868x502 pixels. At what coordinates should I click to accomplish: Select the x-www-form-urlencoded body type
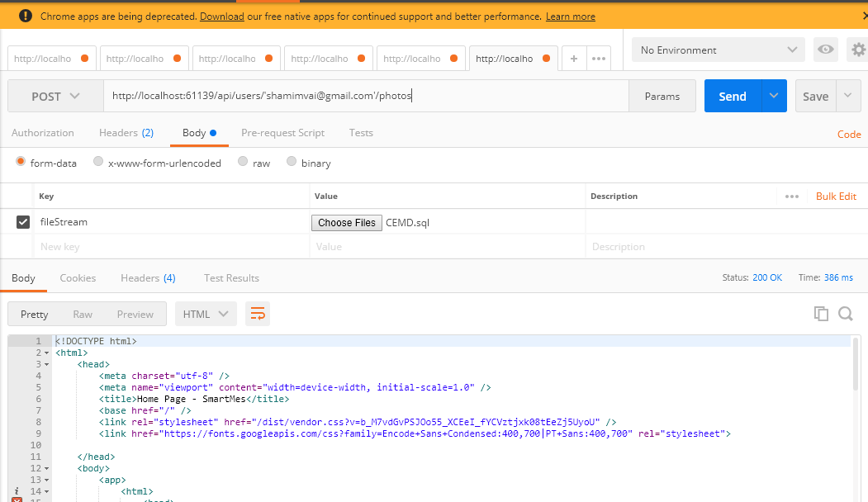point(97,162)
